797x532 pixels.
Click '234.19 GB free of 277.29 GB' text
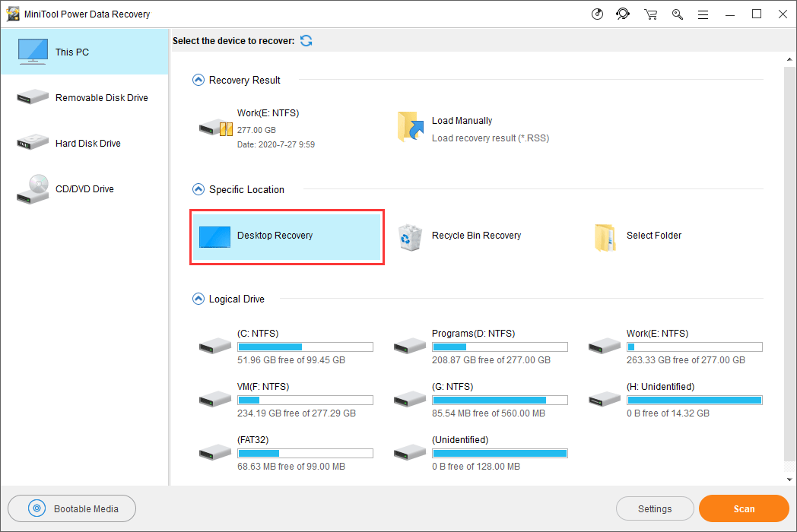[x=297, y=413]
